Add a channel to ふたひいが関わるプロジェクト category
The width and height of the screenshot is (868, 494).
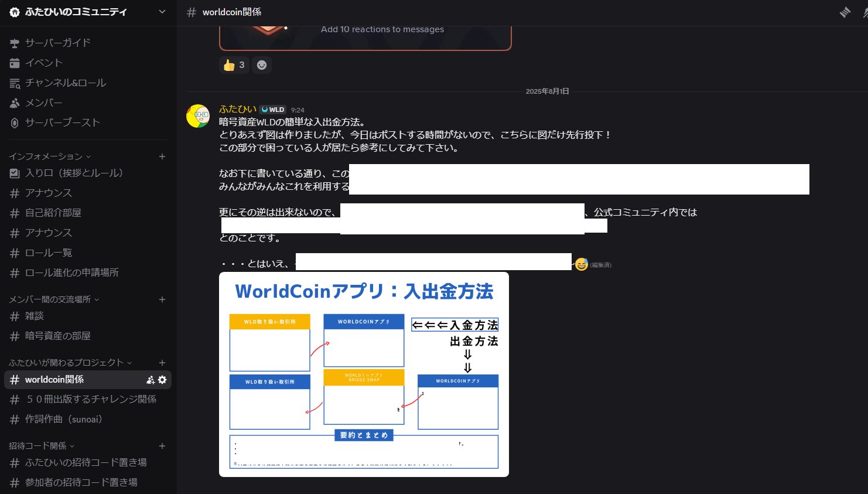[162, 363]
